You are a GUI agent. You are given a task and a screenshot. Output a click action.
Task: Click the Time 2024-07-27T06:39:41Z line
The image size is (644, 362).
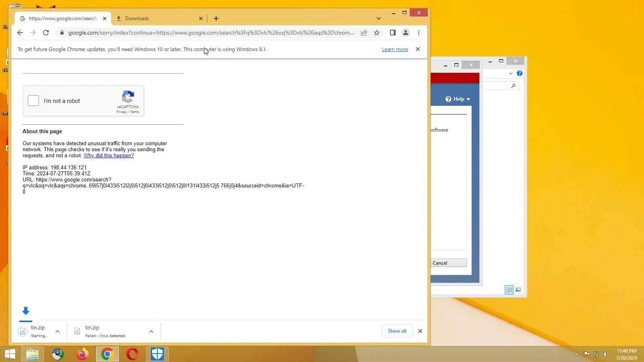[x=56, y=174]
